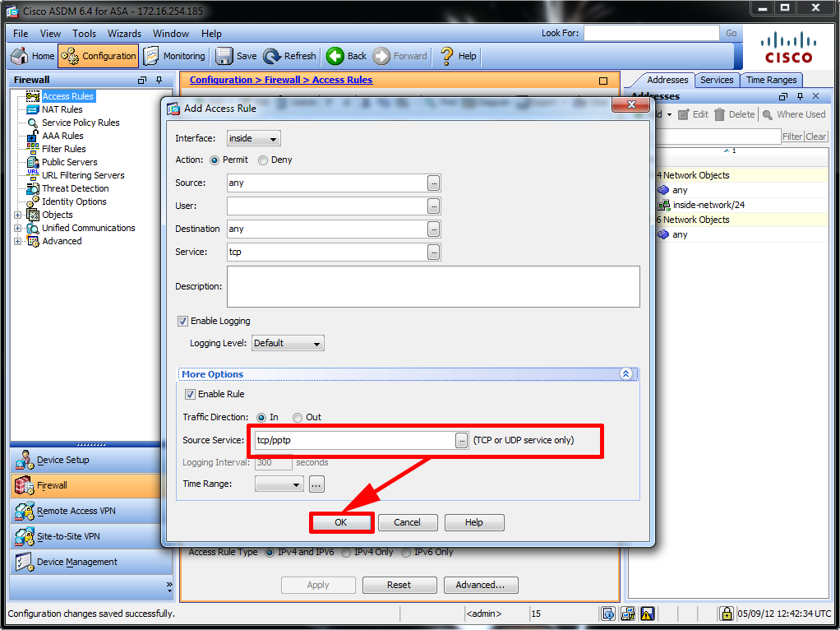Open Remote Access VPN pane
The image size is (840, 630).
click(85, 511)
